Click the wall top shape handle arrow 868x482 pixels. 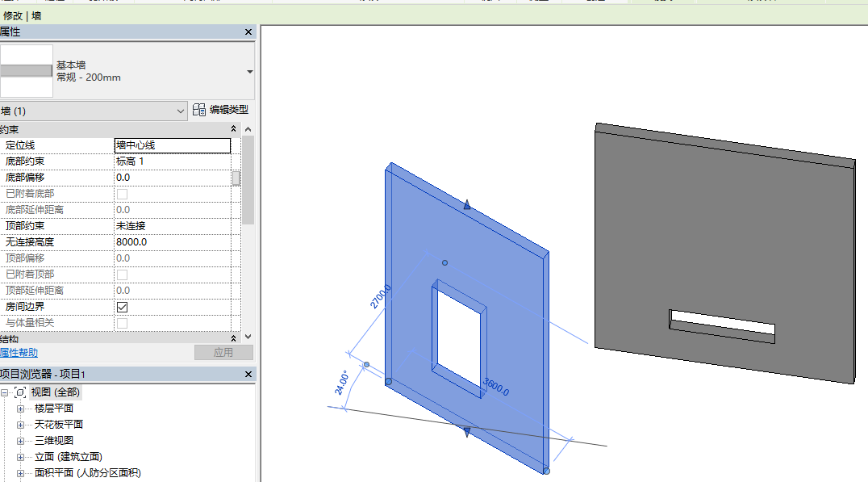click(x=467, y=205)
